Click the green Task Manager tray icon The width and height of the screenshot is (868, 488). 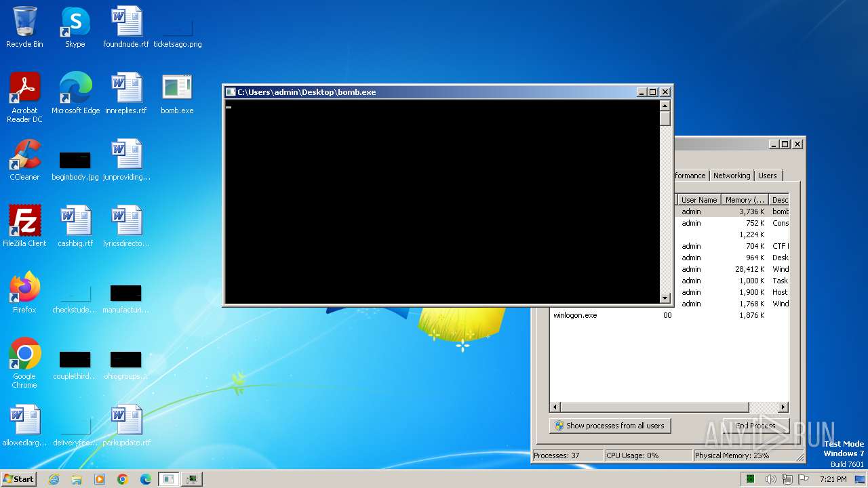[x=751, y=479]
